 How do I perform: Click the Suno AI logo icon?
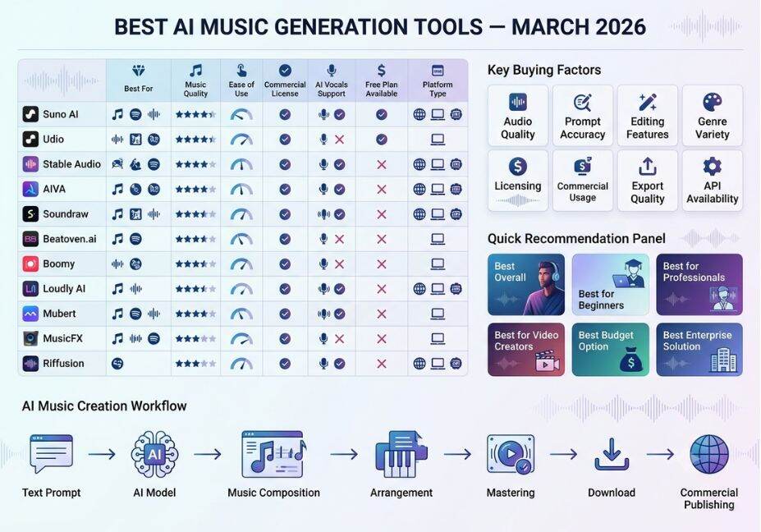[x=30, y=115]
